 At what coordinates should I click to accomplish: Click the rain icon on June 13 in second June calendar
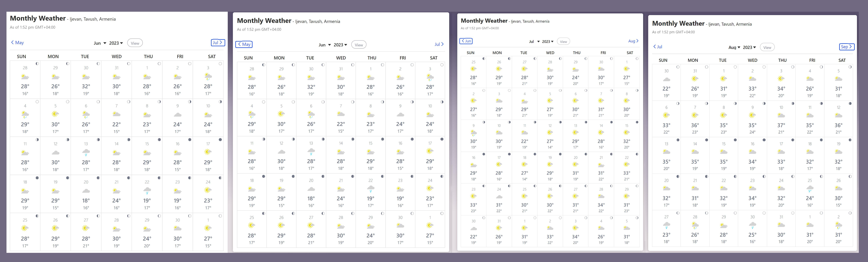[x=311, y=152]
